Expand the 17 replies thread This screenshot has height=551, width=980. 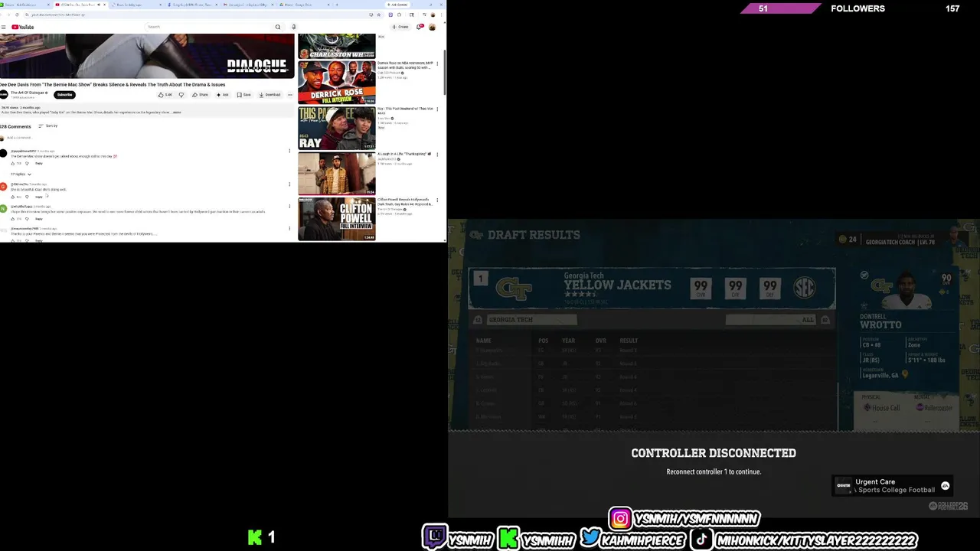pyautogui.click(x=21, y=174)
